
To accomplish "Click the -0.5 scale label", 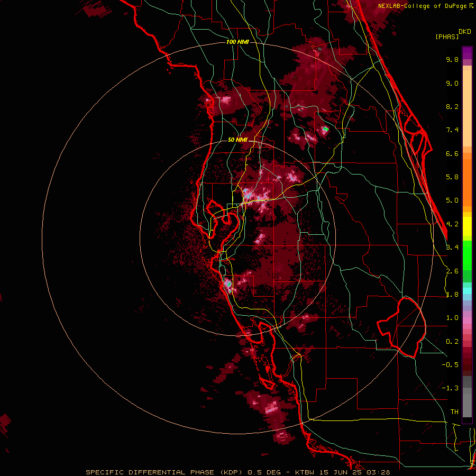I will tap(450, 365).
